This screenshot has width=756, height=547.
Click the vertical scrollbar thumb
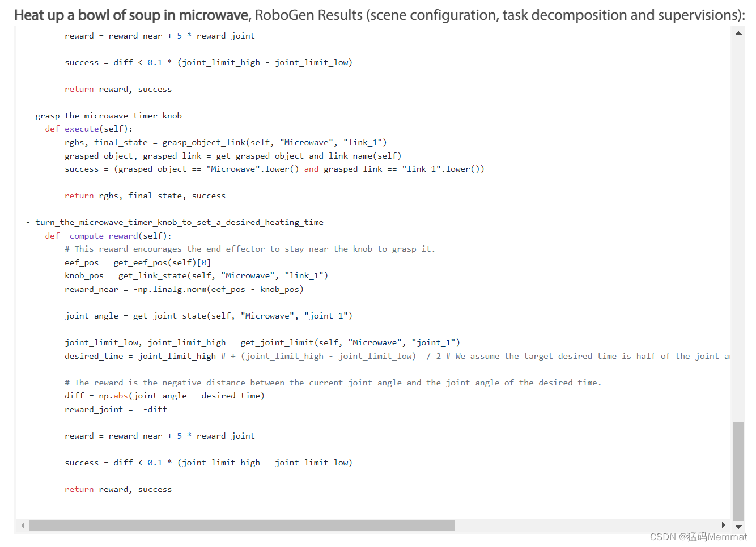[x=738, y=471]
